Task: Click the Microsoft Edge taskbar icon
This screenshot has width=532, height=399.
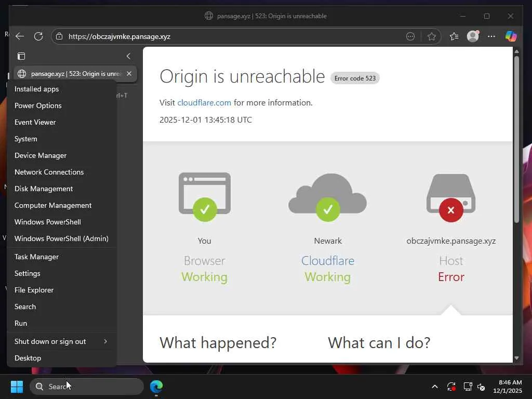Action: (156, 387)
